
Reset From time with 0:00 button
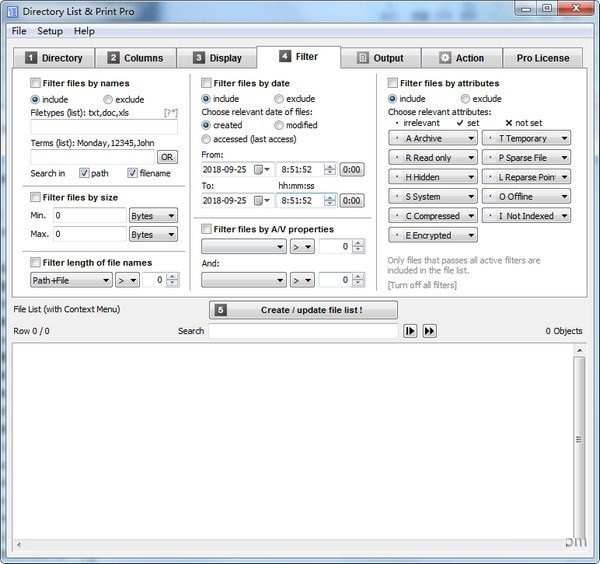pyautogui.click(x=352, y=170)
